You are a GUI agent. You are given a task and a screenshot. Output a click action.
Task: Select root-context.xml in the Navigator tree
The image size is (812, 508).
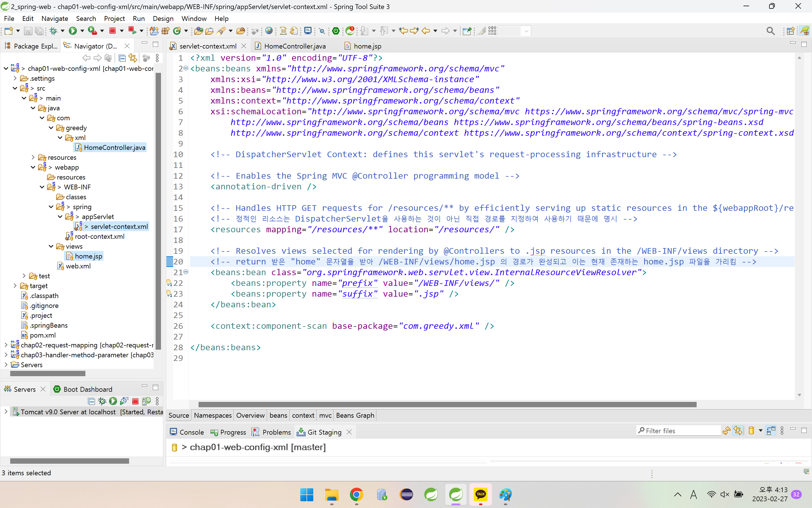point(100,237)
